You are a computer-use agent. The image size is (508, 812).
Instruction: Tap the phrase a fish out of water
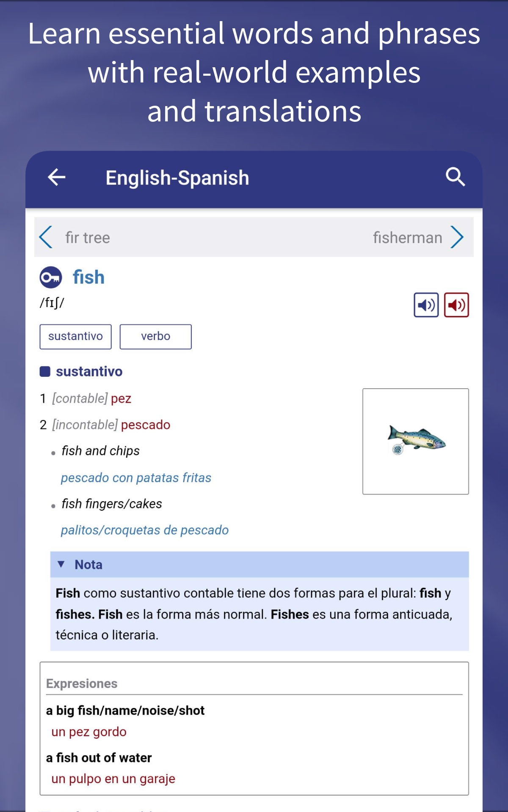coord(99,758)
